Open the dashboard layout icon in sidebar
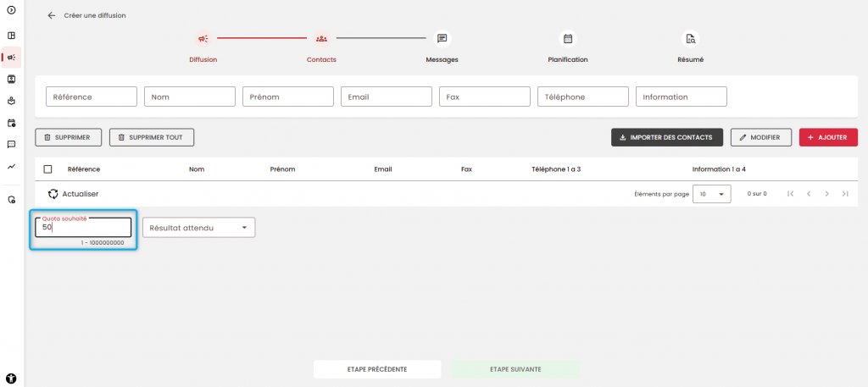 (11, 36)
